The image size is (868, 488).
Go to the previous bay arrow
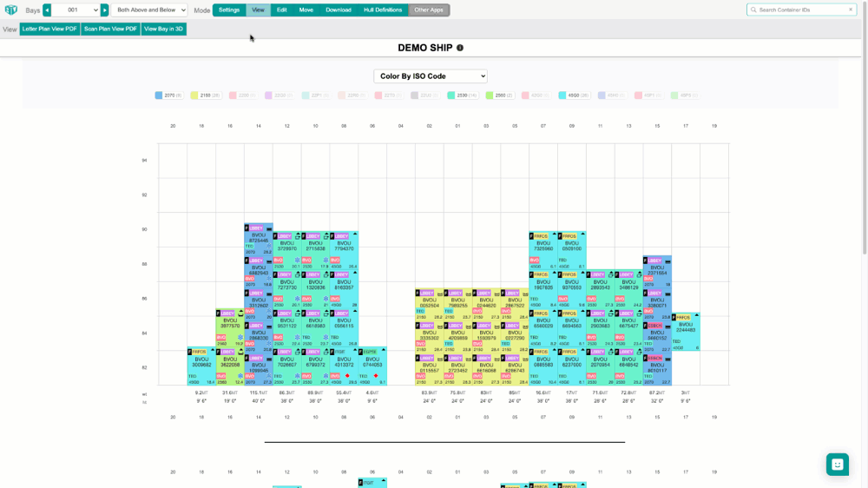click(47, 10)
